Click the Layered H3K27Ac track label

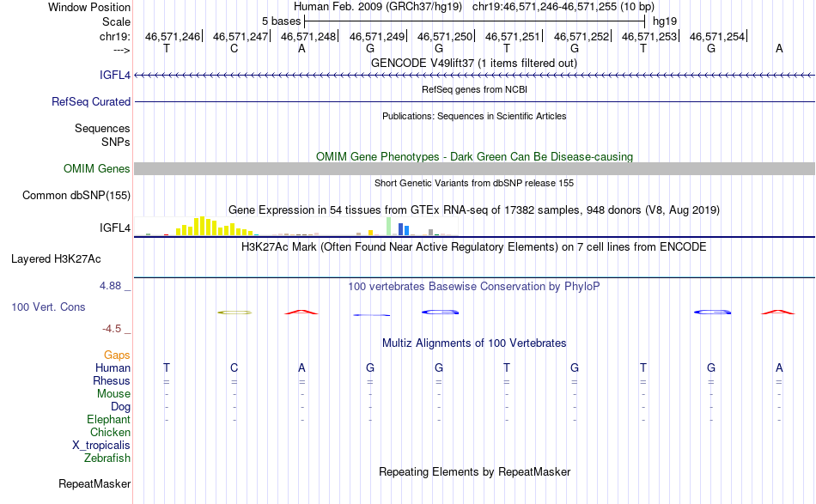coord(56,258)
